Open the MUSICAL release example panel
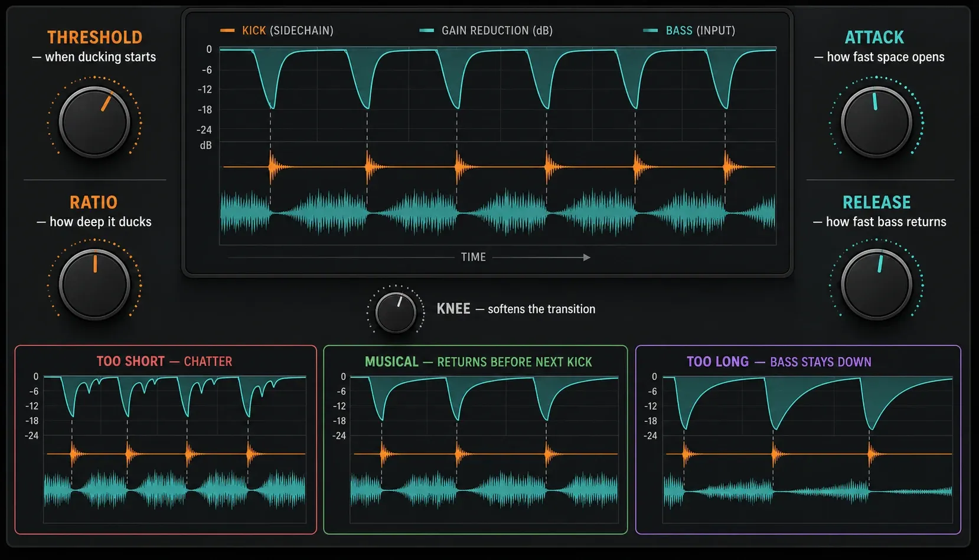The image size is (979, 560). tap(475, 440)
